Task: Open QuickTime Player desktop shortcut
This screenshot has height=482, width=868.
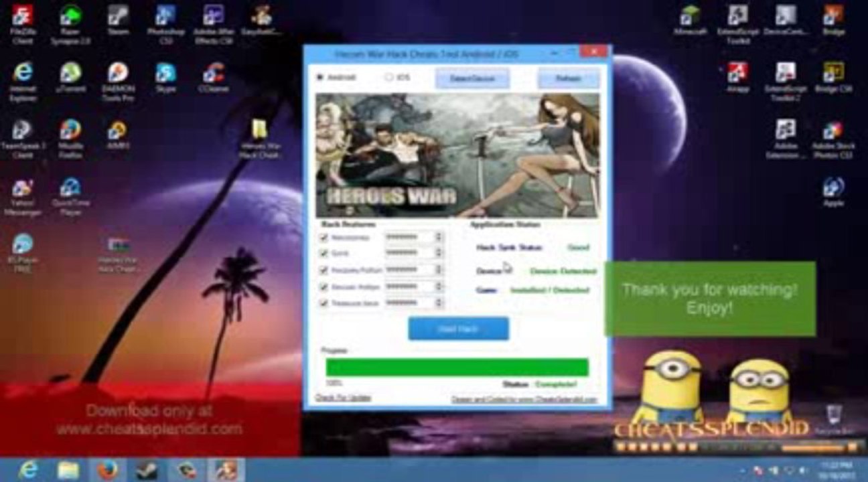Action: (x=70, y=197)
